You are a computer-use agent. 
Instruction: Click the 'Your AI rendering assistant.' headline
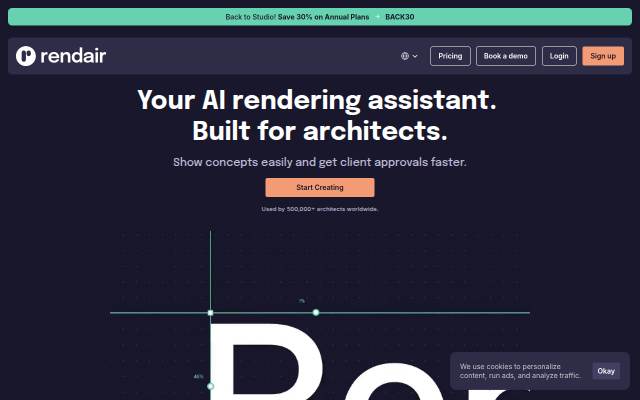tap(317, 100)
